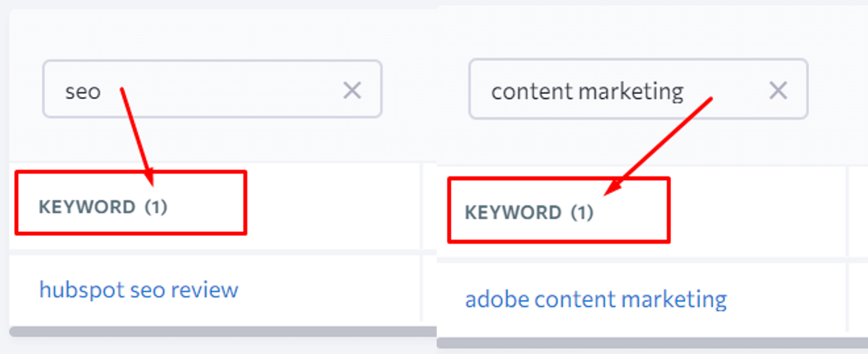868x354 pixels.
Task: Sort by the right KEYWORD (1) column header
Action: point(529,212)
